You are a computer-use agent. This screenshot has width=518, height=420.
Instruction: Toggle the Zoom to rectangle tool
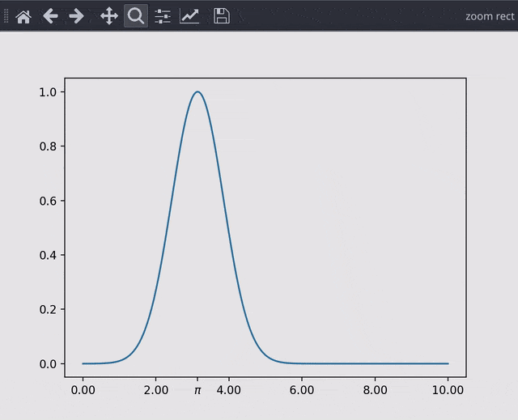click(x=136, y=16)
